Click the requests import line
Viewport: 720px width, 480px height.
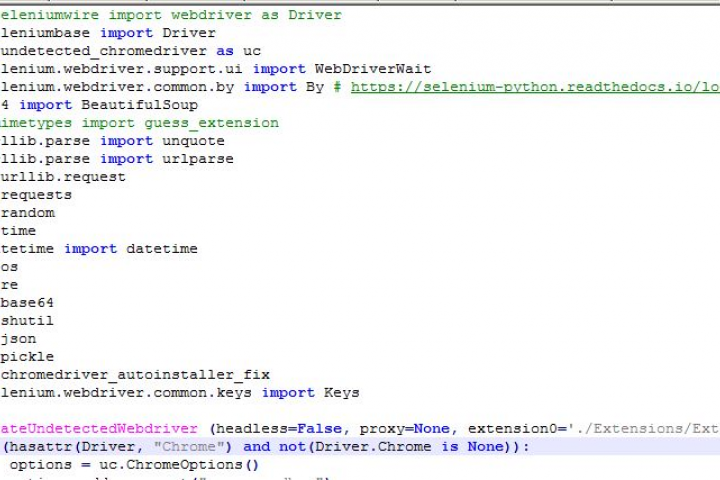[36, 195]
